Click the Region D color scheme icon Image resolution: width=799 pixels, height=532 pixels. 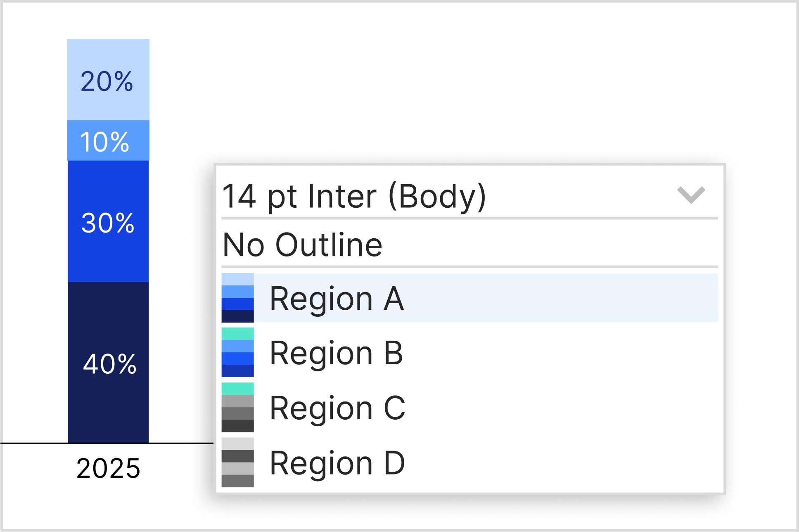(x=237, y=462)
